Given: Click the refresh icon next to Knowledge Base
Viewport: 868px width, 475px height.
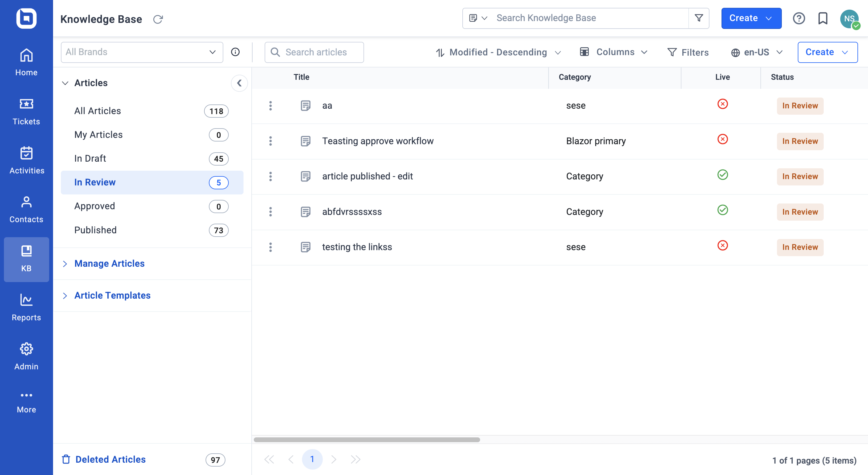Looking at the screenshot, I should [x=158, y=18].
